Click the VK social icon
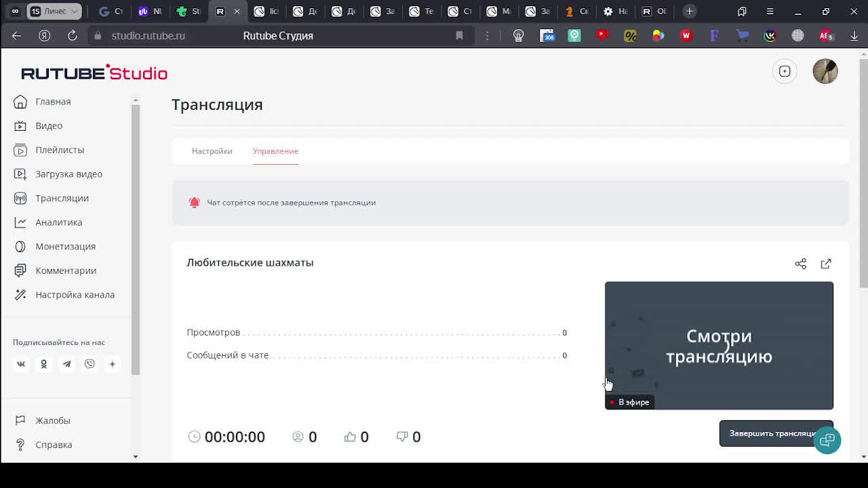 point(21,364)
